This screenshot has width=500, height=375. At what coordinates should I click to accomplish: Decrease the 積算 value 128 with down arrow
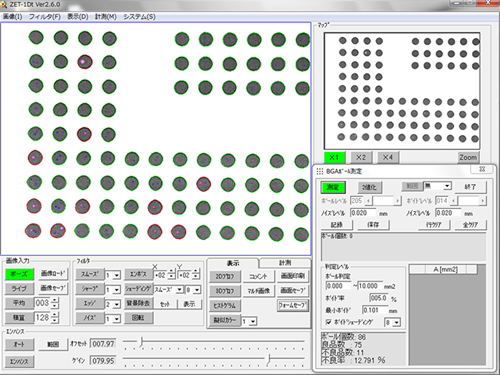(55, 321)
